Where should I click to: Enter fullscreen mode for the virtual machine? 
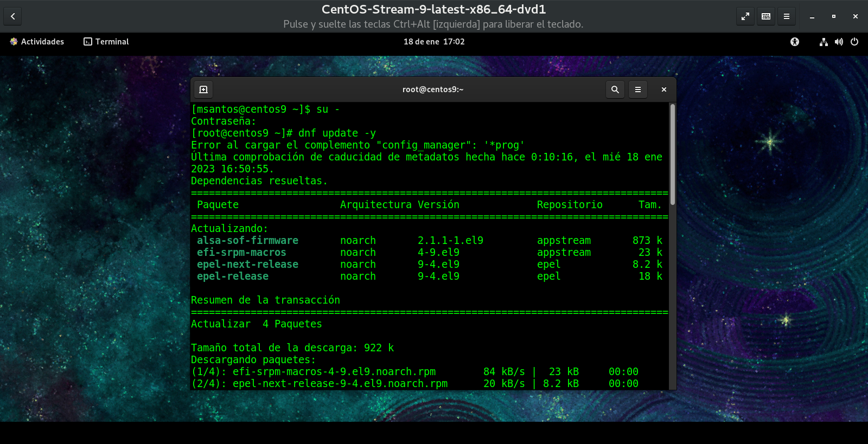click(745, 16)
